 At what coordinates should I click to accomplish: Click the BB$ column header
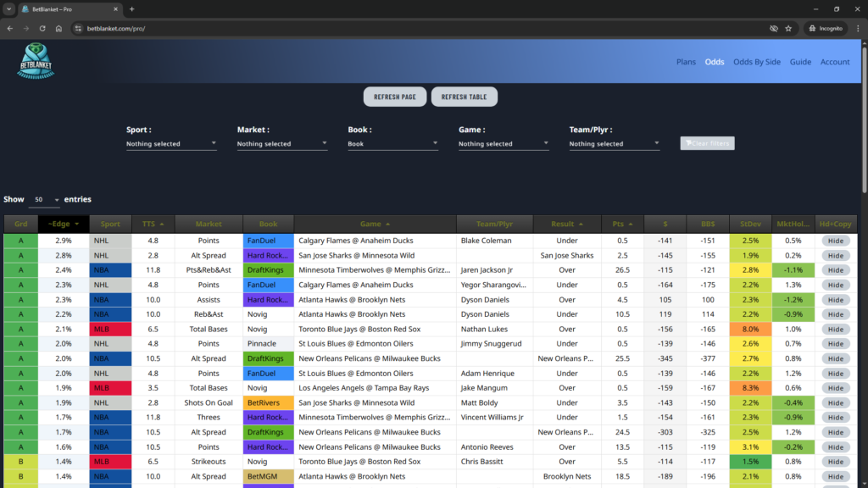708,224
